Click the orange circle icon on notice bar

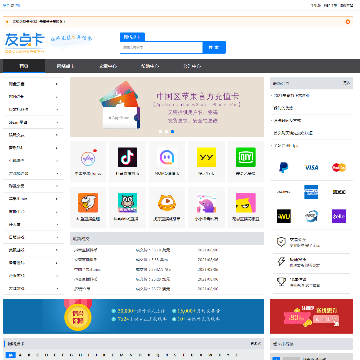tap(348, 22)
